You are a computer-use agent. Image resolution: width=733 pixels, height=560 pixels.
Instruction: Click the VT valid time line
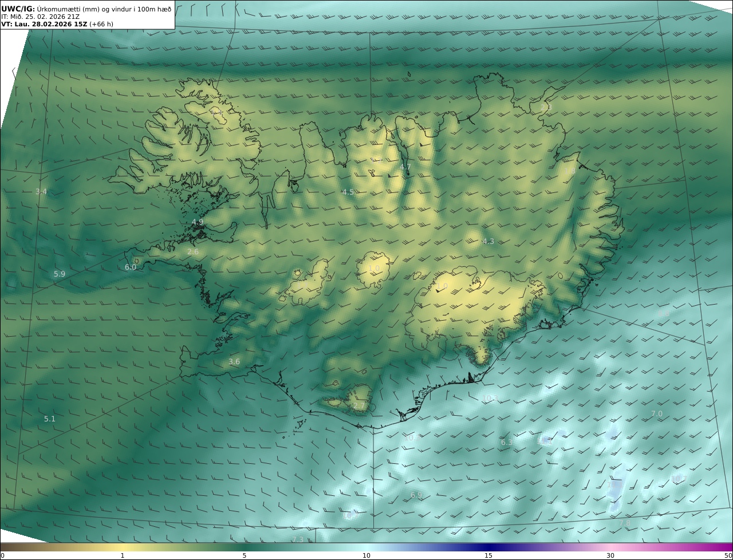tap(57, 24)
